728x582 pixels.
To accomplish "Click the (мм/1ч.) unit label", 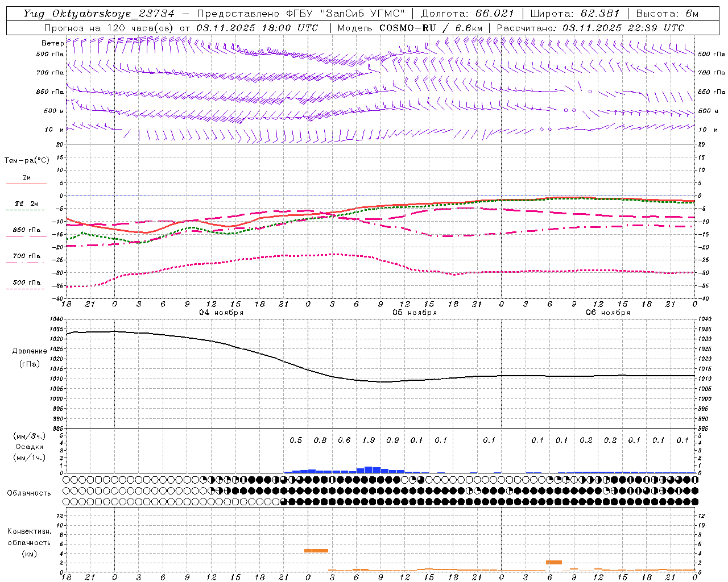I will point(30,458).
